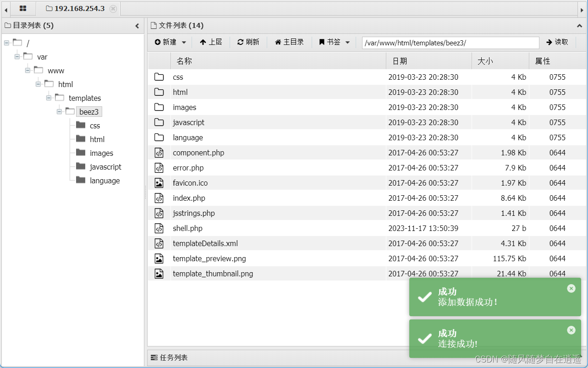Click the language folder icon in file list
588x368 pixels.
click(x=159, y=137)
